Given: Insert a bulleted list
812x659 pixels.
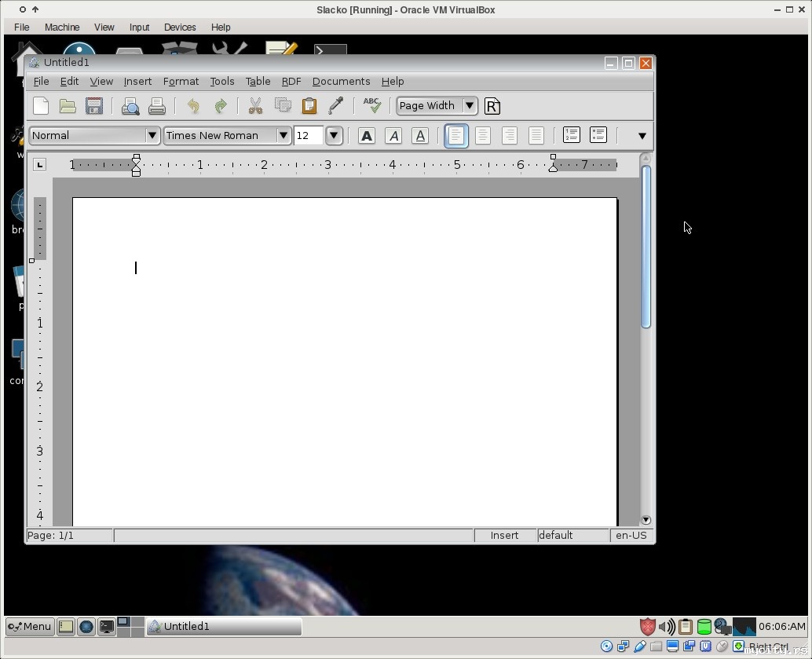Looking at the screenshot, I should (598, 135).
